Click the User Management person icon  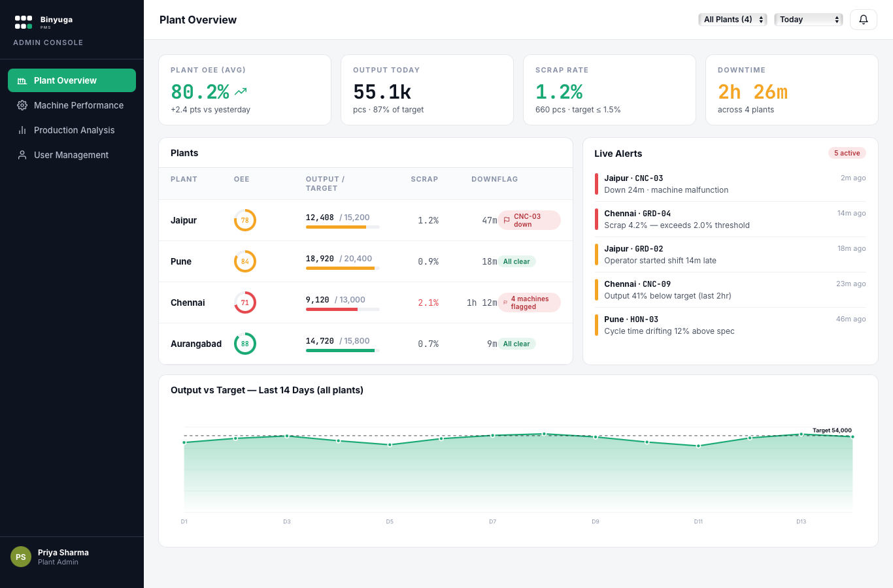[22, 155]
